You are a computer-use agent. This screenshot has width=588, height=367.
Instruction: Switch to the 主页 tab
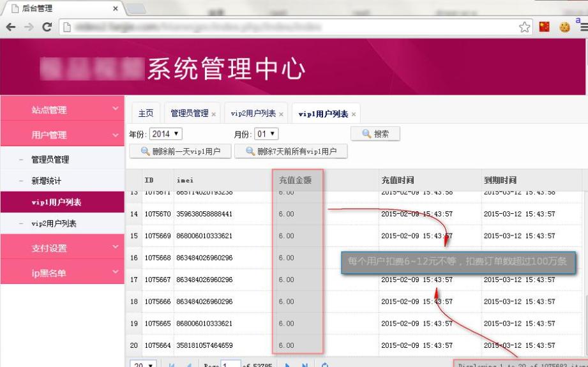click(146, 113)
